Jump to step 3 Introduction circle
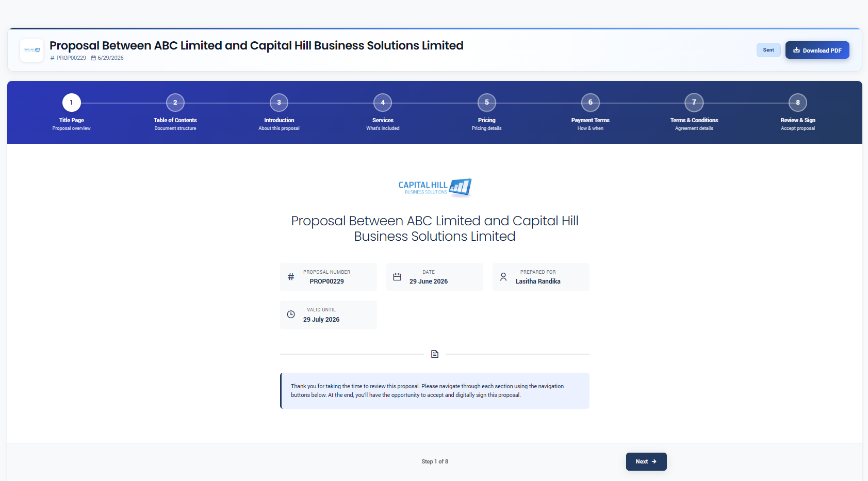This screenshot has width=868, height=481. pyautogui.click(x=279, y=103)
